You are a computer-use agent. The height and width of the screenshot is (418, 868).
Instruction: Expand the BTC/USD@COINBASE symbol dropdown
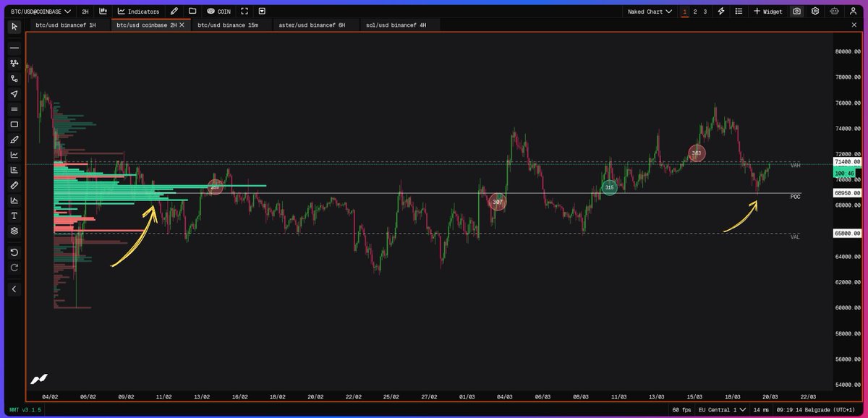click(41, 12)
